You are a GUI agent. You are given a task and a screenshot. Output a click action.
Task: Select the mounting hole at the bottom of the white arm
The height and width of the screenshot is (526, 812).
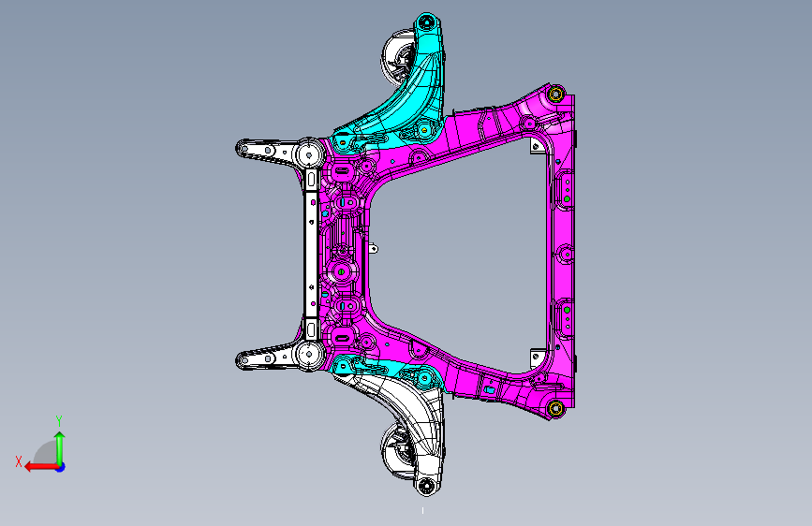[x=426, y=486]
